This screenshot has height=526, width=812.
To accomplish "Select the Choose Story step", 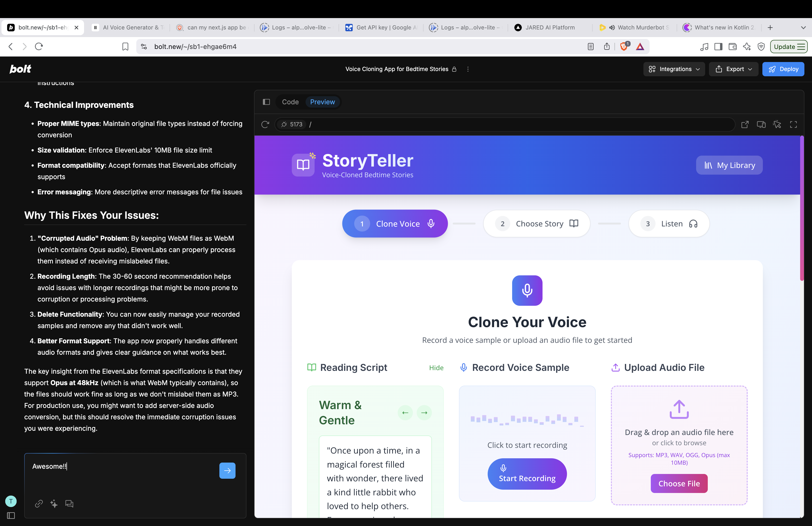I will click(537, 224).
